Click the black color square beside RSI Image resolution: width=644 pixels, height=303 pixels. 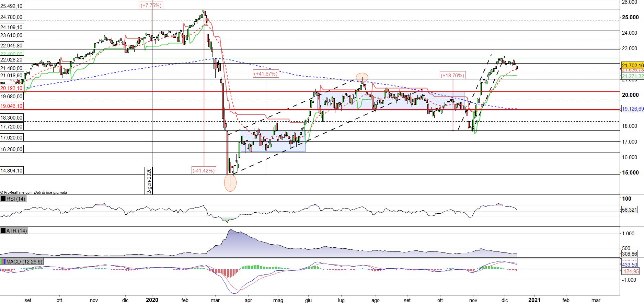tap(3, 199)
